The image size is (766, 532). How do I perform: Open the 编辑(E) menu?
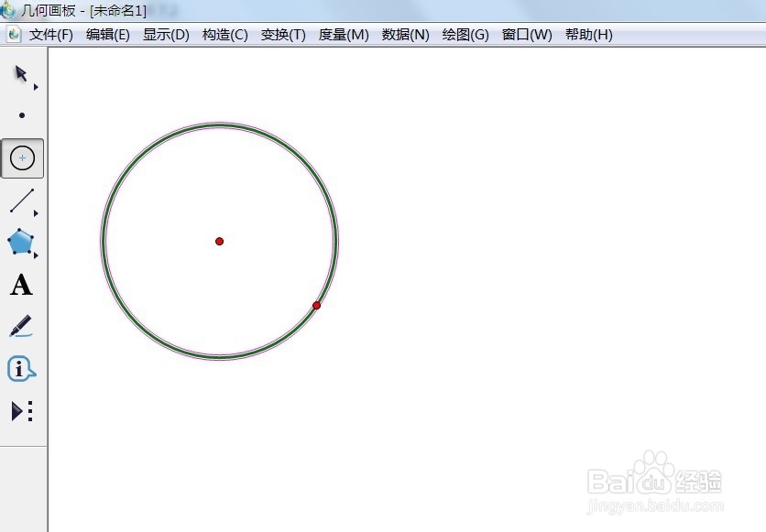point(107,35)
